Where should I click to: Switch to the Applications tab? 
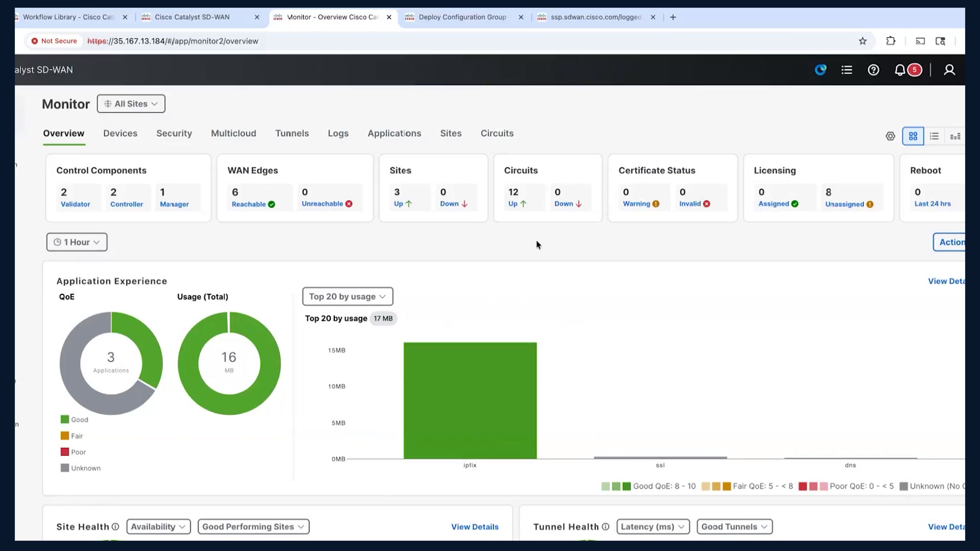tap(394, 133)
